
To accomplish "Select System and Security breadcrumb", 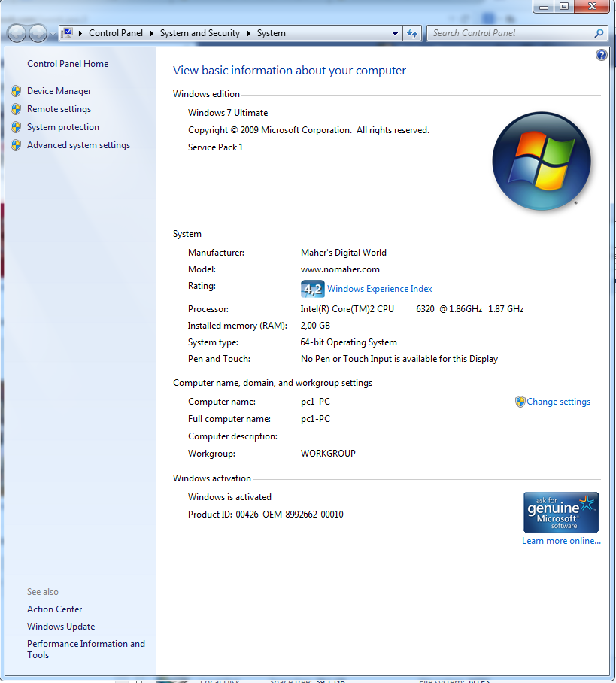I will tap(199, 33).
